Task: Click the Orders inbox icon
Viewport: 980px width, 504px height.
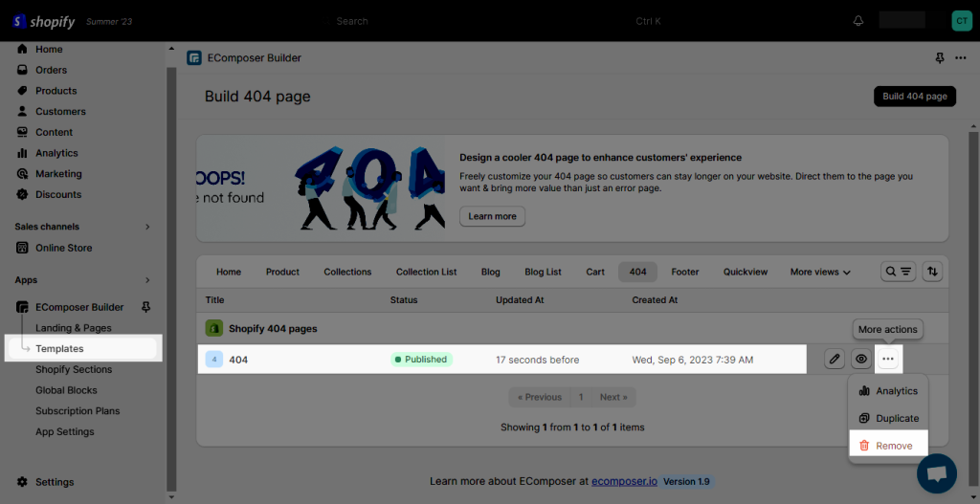Action: 23,70
